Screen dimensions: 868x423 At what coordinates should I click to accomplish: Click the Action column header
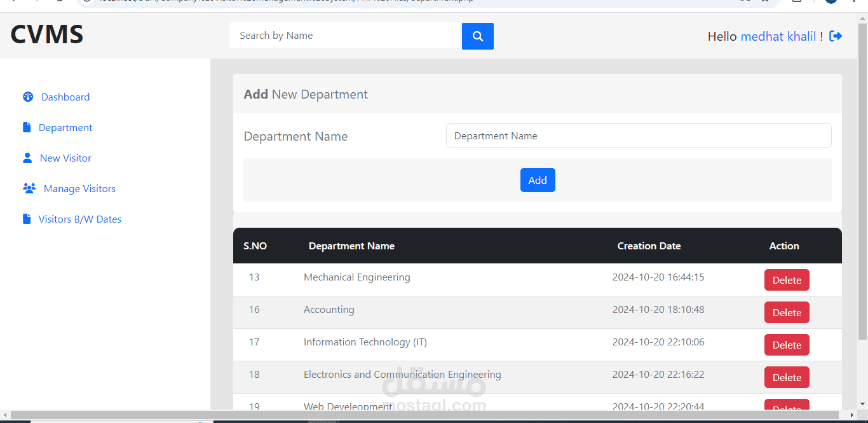784,246
